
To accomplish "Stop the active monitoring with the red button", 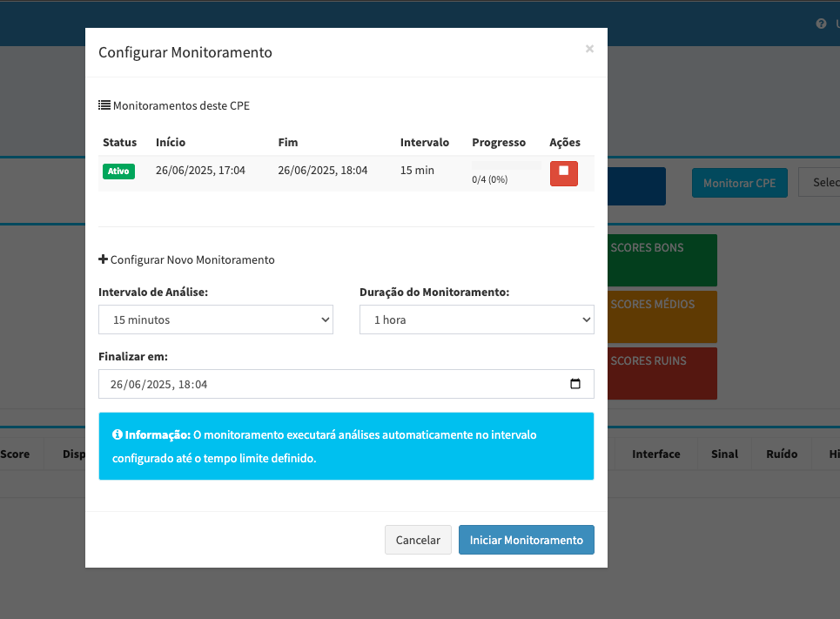I will click(x=563, y=172).
